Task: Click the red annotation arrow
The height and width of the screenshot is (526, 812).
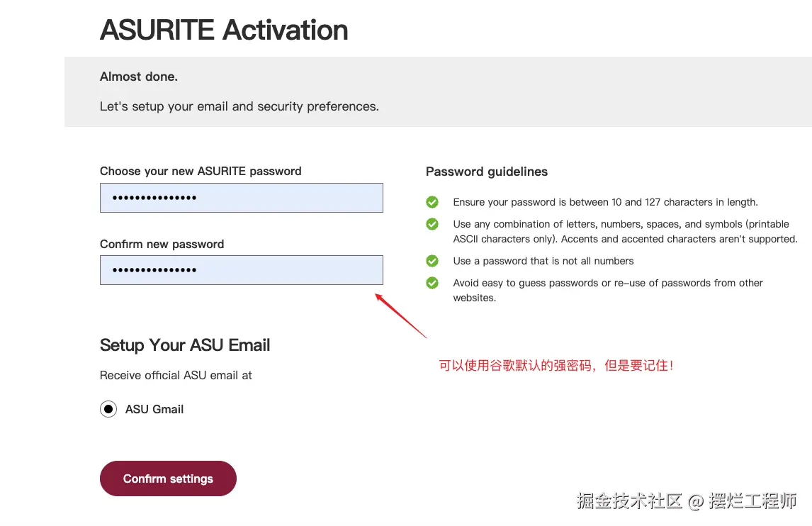Action: click(400, 315)
